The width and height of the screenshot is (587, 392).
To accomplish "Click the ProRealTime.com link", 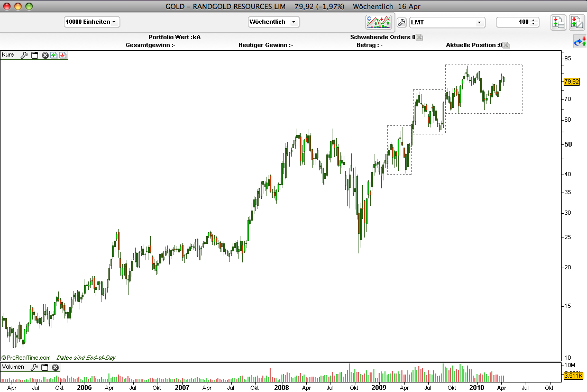I will point(26,358).
